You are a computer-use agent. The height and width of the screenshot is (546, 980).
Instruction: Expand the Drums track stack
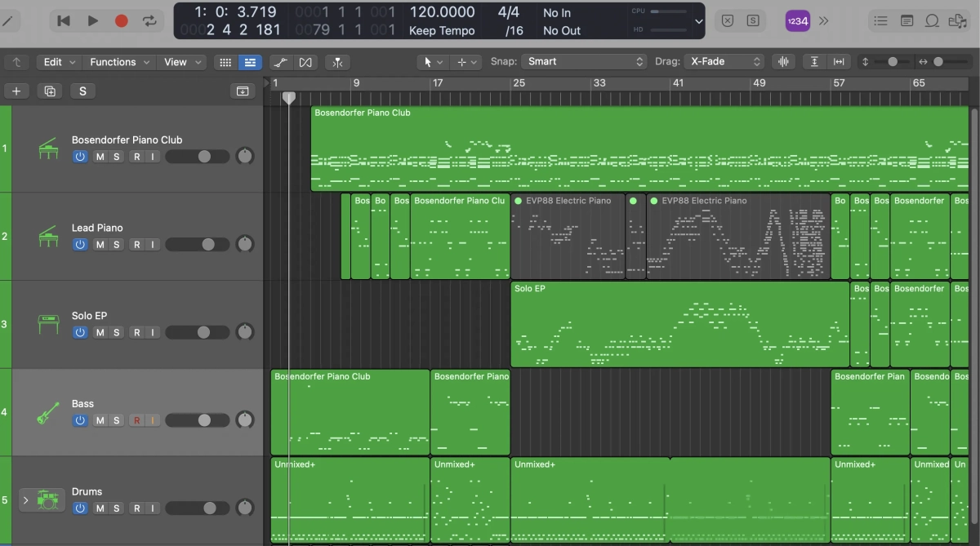(x=25, y=500)
